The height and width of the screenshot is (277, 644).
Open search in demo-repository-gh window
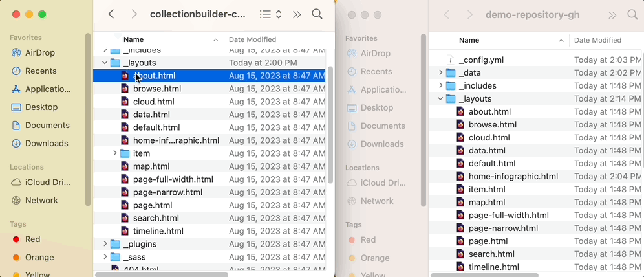[x=633, y=15]
